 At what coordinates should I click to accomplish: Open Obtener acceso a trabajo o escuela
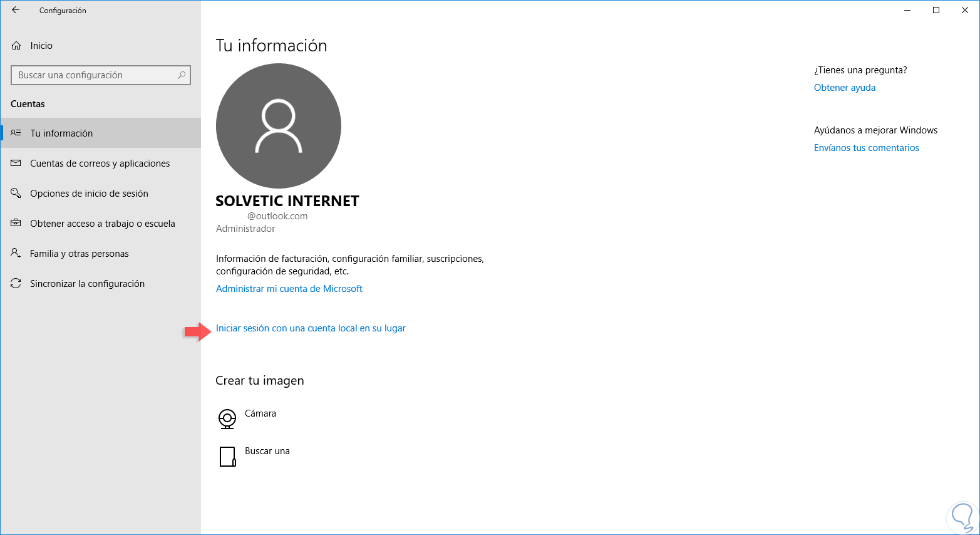tap(101, 223)
